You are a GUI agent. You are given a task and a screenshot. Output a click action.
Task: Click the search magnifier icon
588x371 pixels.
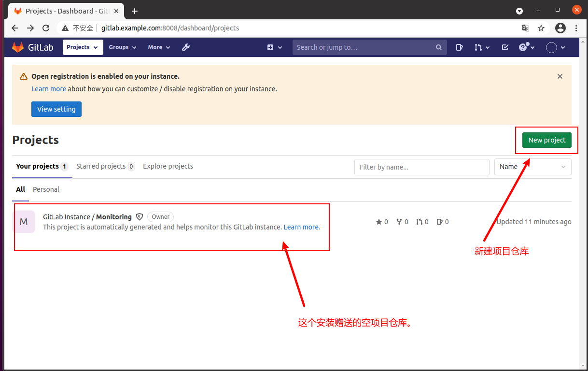[439, 47]
